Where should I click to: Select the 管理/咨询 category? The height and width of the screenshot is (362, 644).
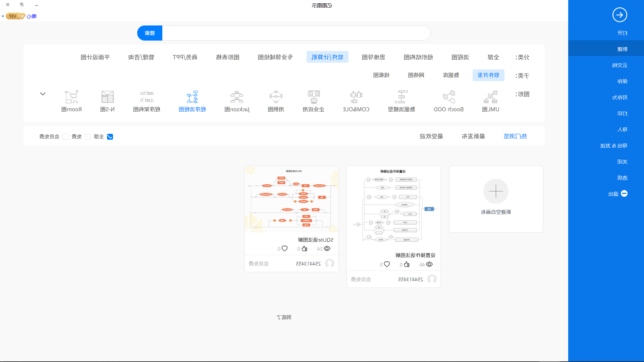[141, 57]
